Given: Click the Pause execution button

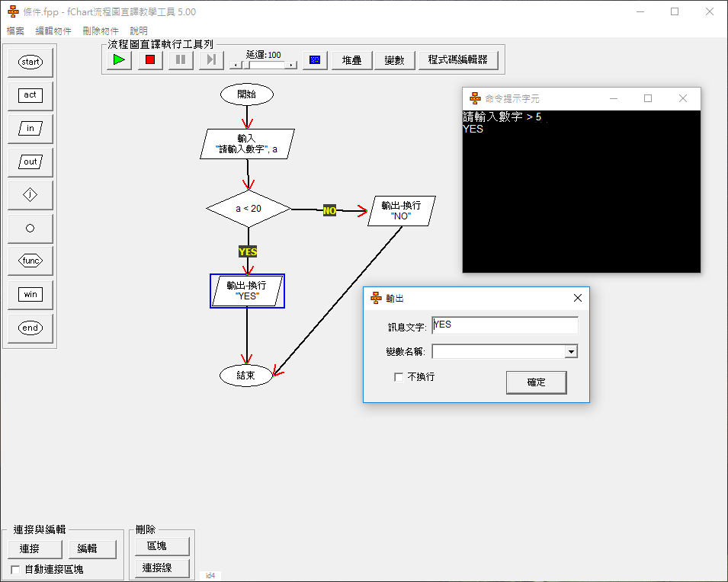Looking at the screenshot, I should tap(181, 60).
